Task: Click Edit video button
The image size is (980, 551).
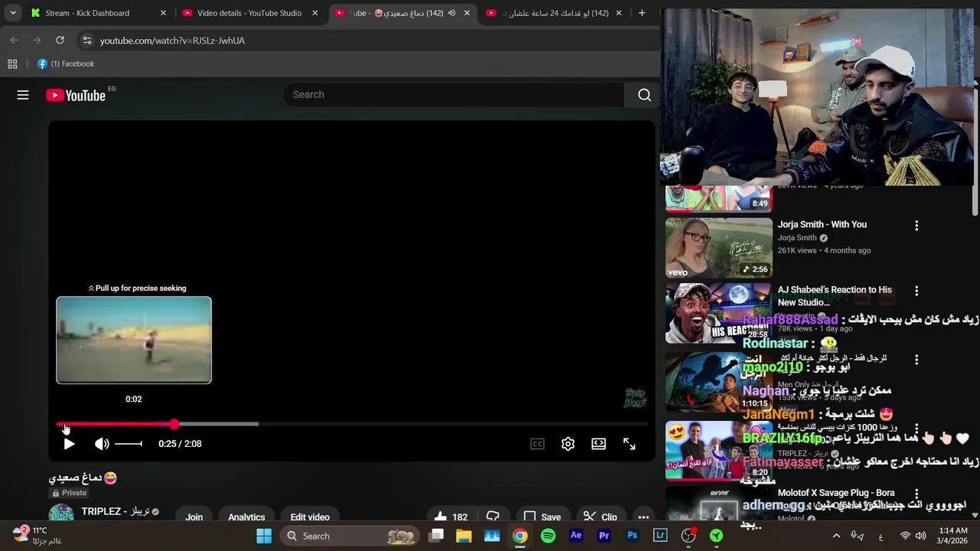Action: click(x=310, y=517)
